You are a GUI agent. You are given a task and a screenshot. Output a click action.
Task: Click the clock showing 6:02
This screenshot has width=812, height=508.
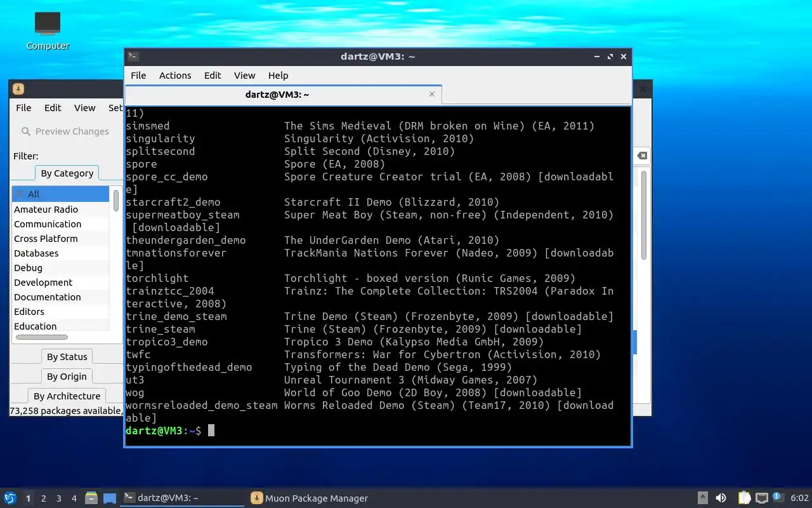click(x=799, y=498)
